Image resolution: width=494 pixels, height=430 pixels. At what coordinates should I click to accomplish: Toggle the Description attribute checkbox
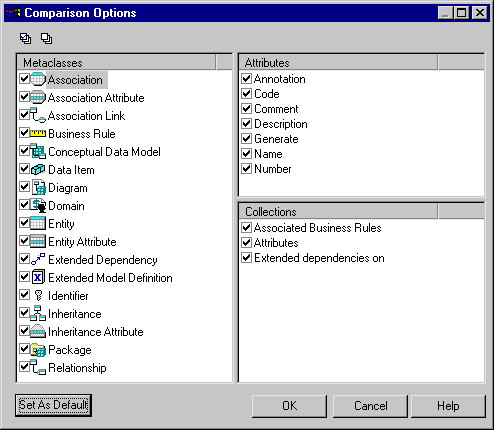tap(246, 124)
